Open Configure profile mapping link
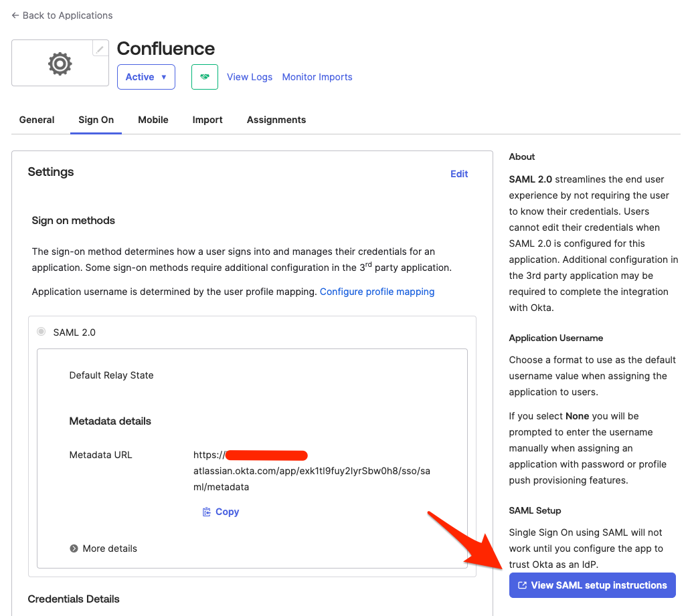Screen dimensions: 694x616 (x=377, y=292)
